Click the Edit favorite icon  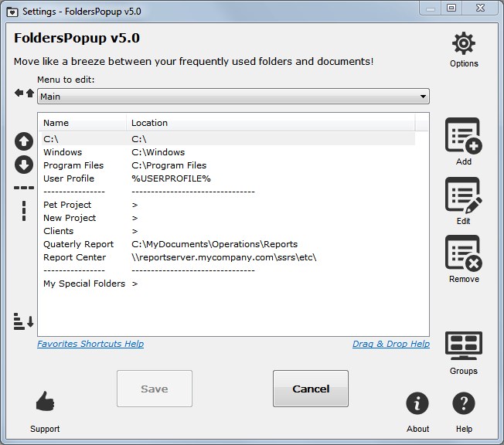point(463,195)
